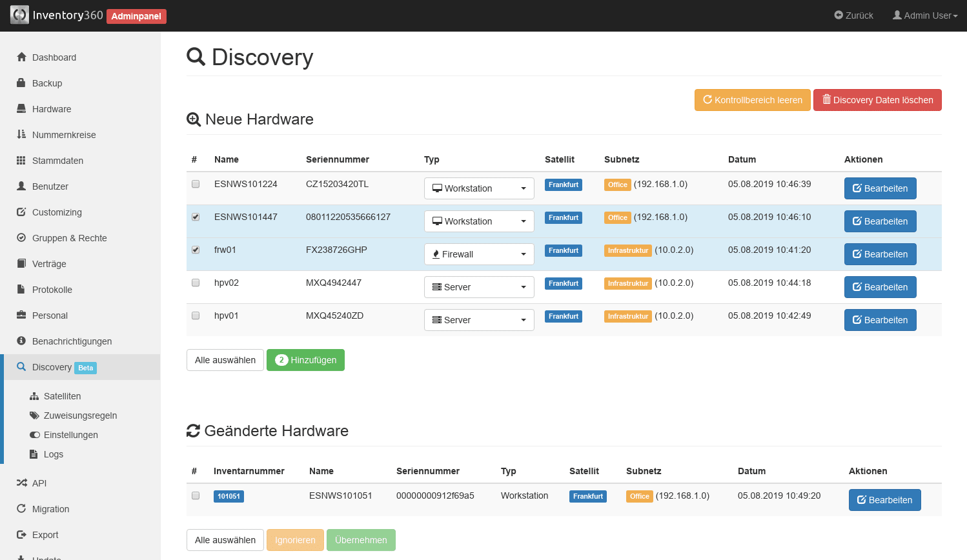Open the type dropdown for hpv02
This screenshot has height=560, width=967.
[479, 286]
